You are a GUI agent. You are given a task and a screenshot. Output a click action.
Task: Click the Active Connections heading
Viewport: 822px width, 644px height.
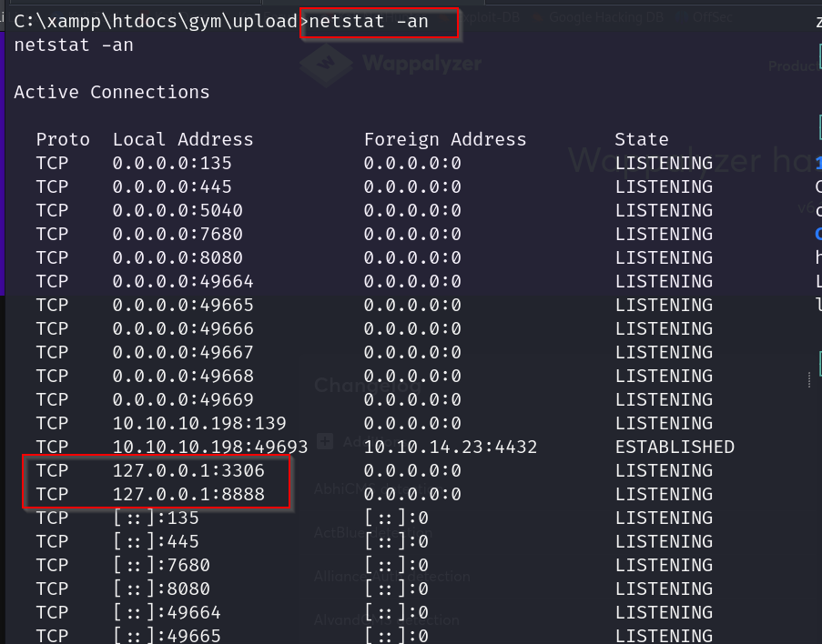(112, 92)
